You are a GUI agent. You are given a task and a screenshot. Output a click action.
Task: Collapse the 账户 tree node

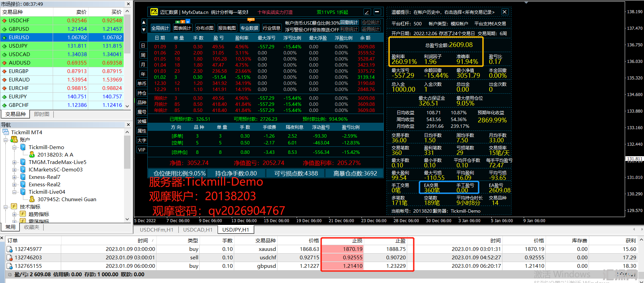coord(5,140)
